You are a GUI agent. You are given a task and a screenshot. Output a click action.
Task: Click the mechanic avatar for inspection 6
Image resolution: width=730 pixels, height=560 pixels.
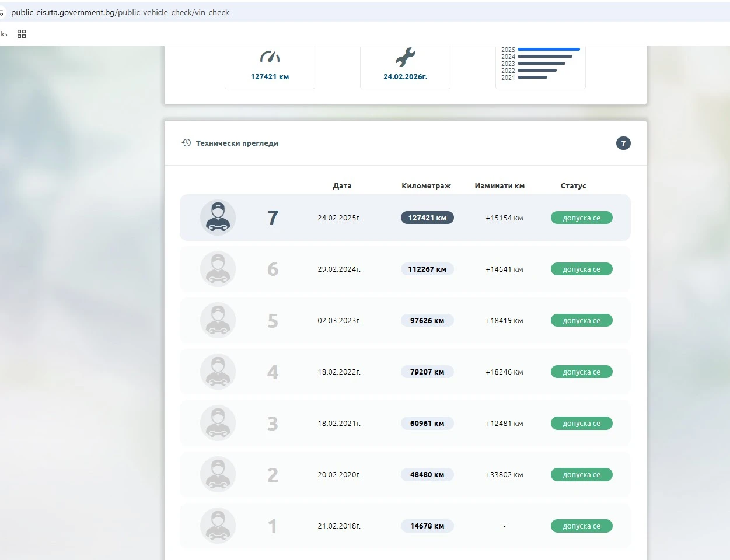218,269
